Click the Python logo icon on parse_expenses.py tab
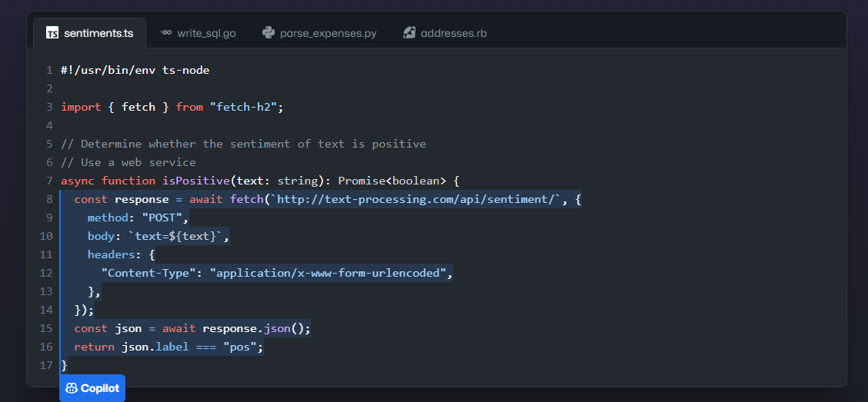 [269, 33]
